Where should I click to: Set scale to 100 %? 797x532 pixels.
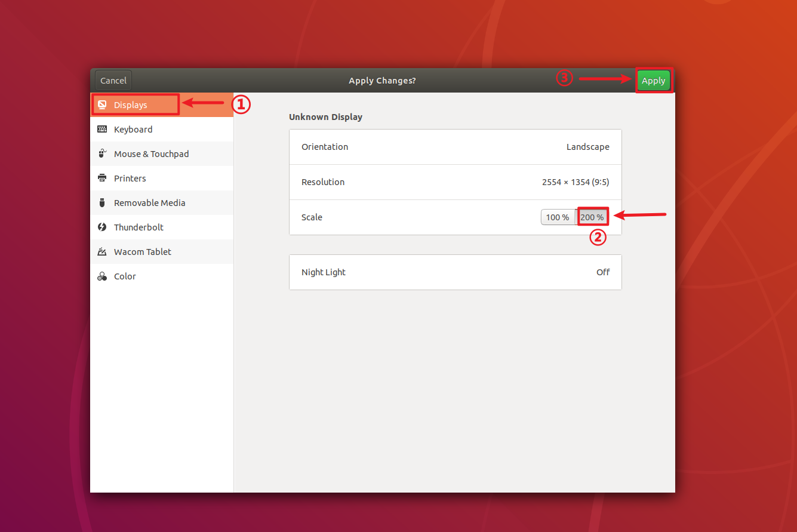558,217
